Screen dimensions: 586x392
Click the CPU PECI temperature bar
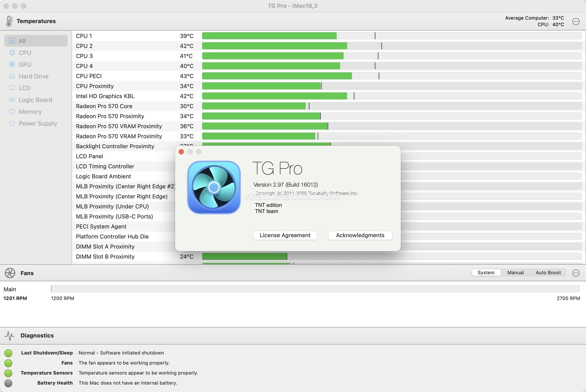tap(392, 76)
